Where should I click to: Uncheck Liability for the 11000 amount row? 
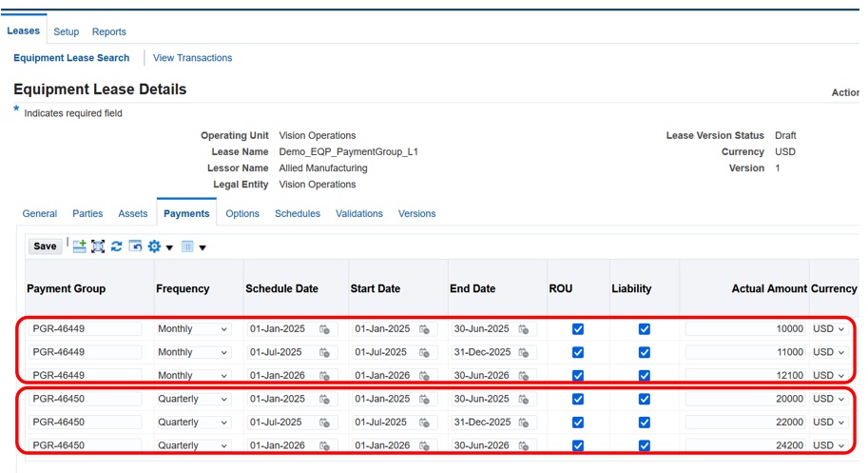click(x=645, y=352)
